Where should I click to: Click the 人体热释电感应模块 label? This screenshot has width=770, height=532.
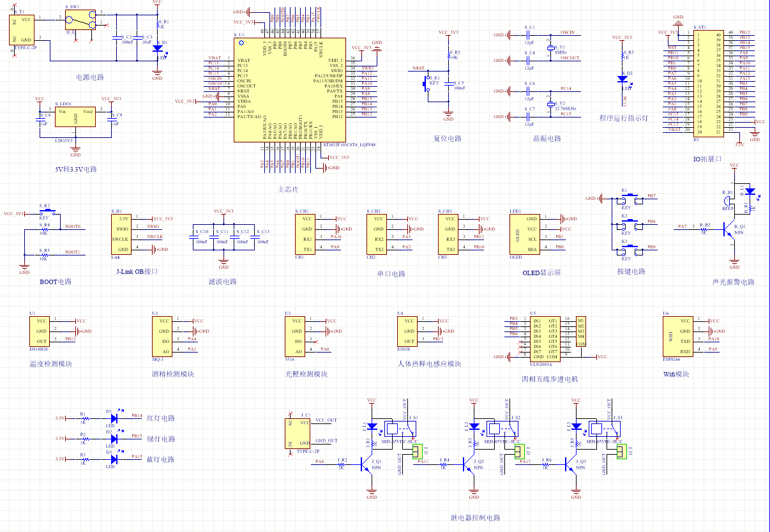coord(429,364)
